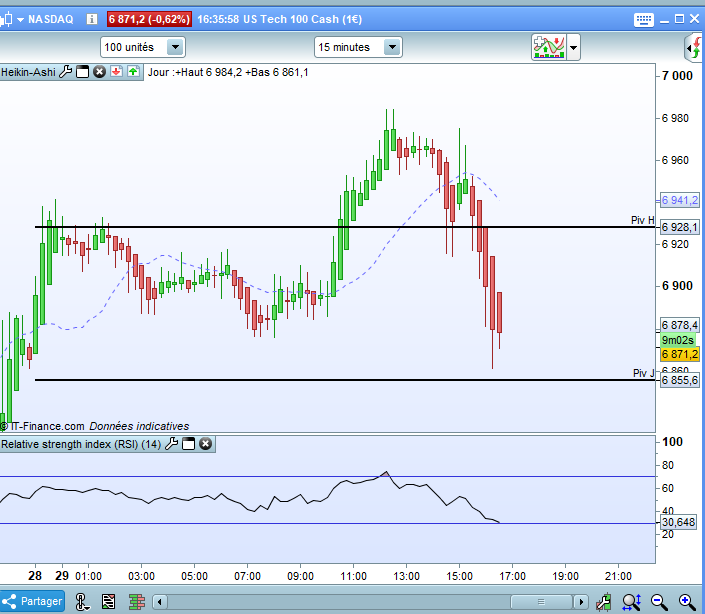Screen dimensions: 705x614
Task: Zoom out with minus magnifier
Action: click(x=659, y=601)
